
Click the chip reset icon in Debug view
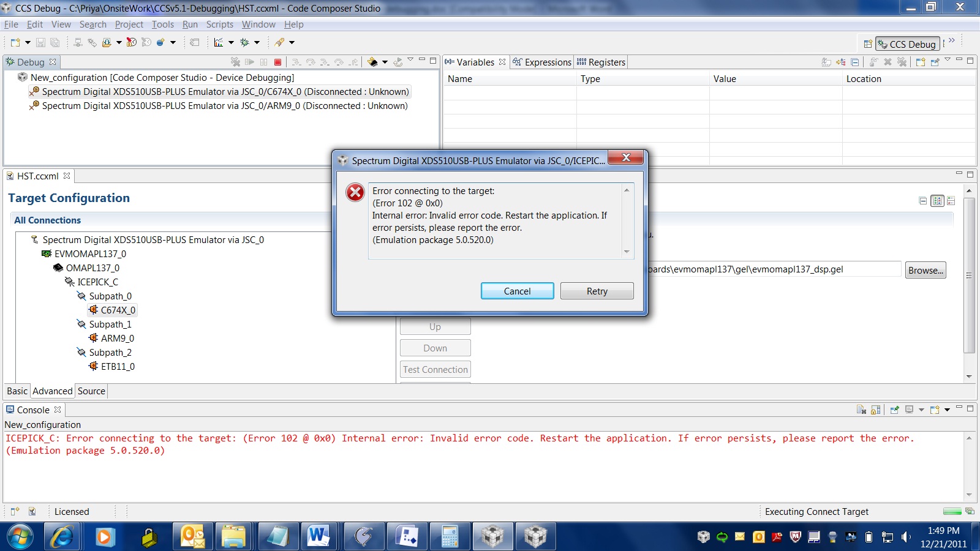coord(372,62)
